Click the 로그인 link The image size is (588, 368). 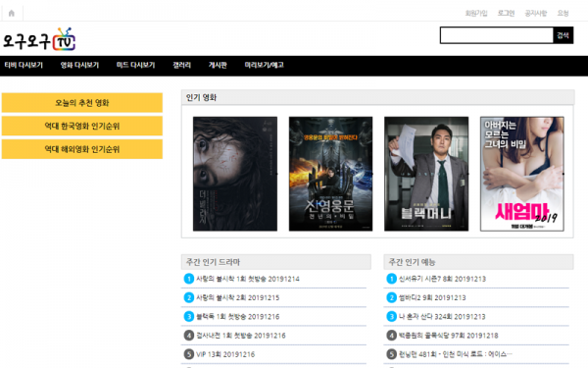pyautogui.click(x=506, y=13)
